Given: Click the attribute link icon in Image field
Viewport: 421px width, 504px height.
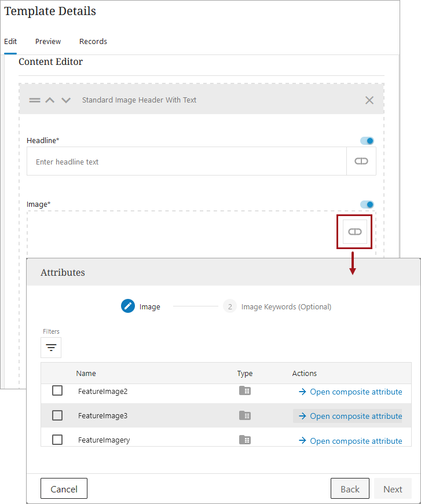Looking at the screenshot, I should click(354, 232).
